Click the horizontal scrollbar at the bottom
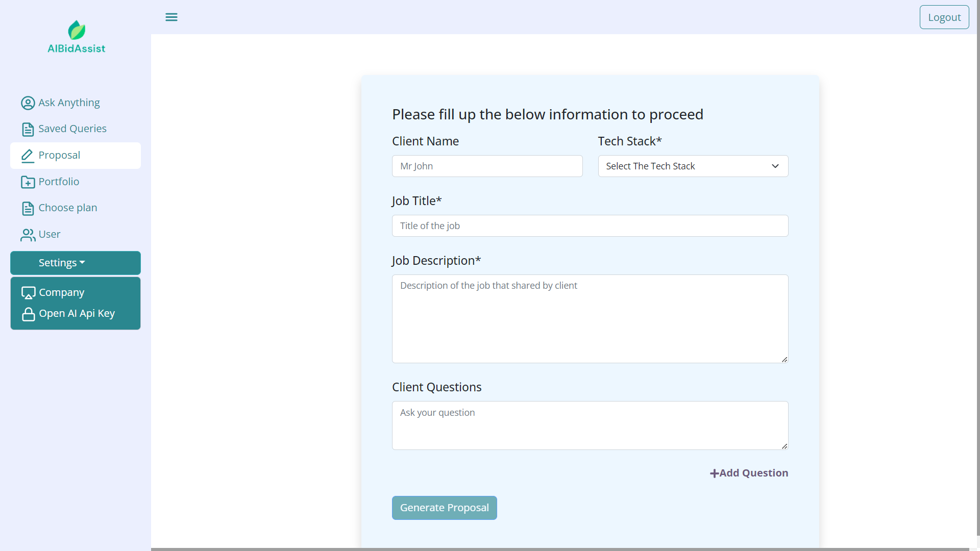Image resolution: width=980 pixels, height=551 pixels. click(560, 549)
